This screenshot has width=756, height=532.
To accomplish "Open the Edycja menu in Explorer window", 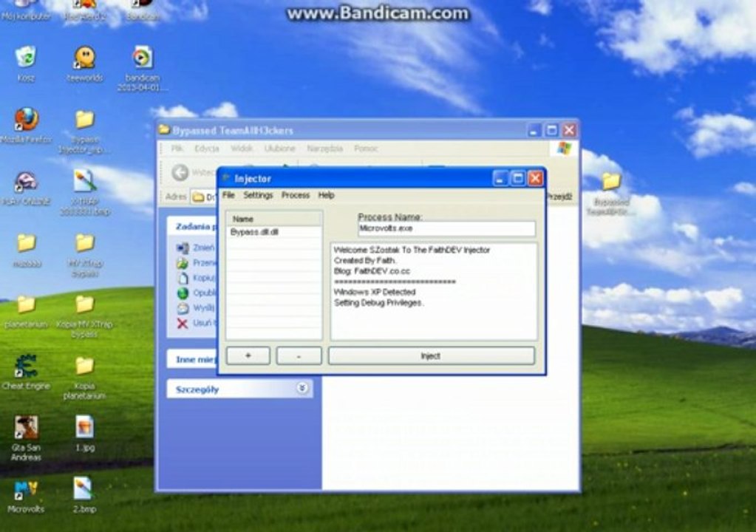I will coord(207,149).
